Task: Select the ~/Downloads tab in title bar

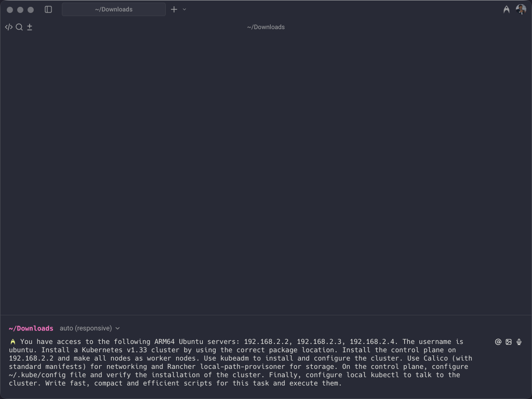Action: pos(113,9)
